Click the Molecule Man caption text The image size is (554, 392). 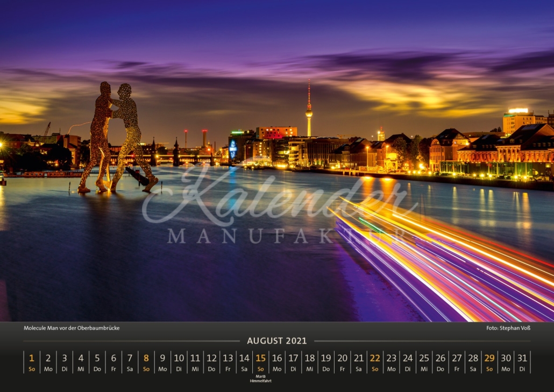click(72, 328)
